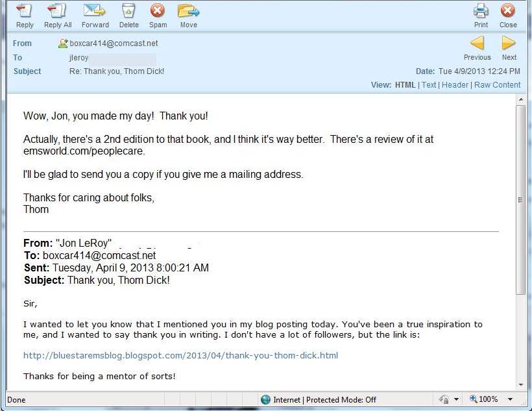The height and width of the screenshot is (411, 532).
Task: Click the Reply All icon
Action: tap(57, 11)
